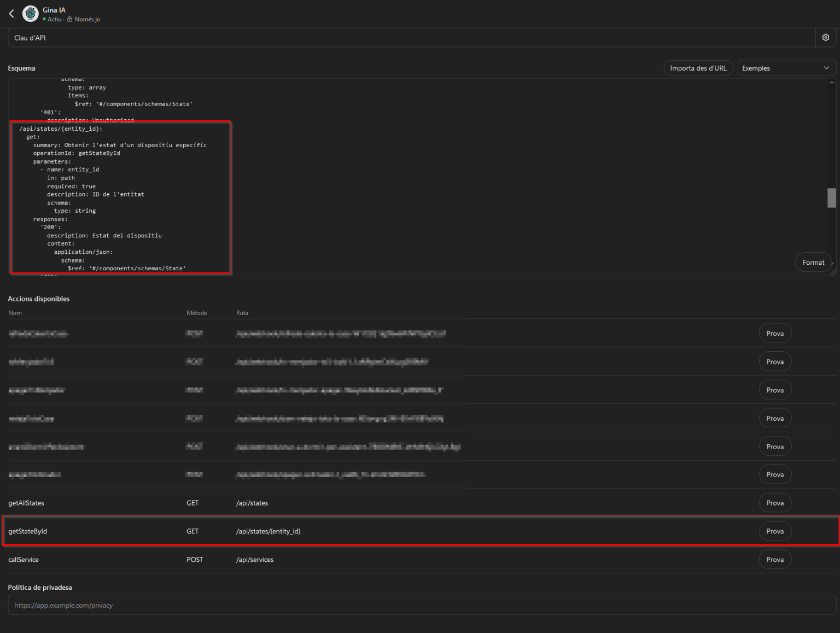Click the schema editor resize handle corner

click(x=833, y=272)
